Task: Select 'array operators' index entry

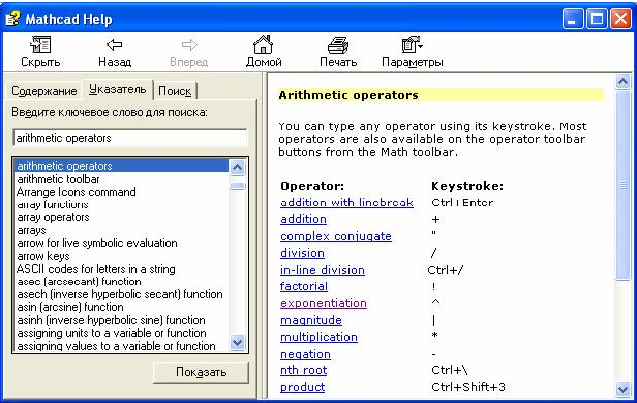Action: [x=53, y=217]
